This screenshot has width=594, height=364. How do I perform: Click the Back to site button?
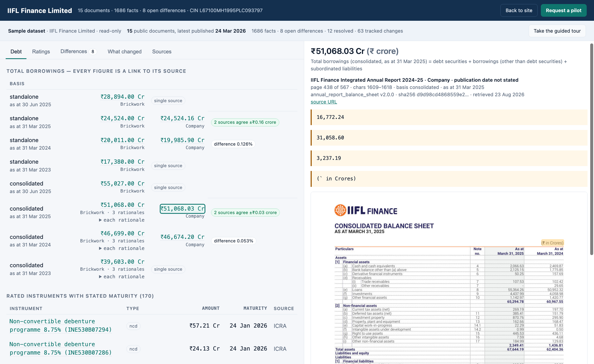(519, 11)
